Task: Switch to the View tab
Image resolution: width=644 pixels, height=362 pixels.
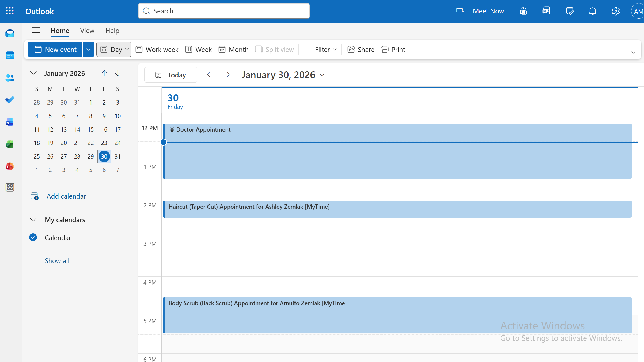Action: 87,31
